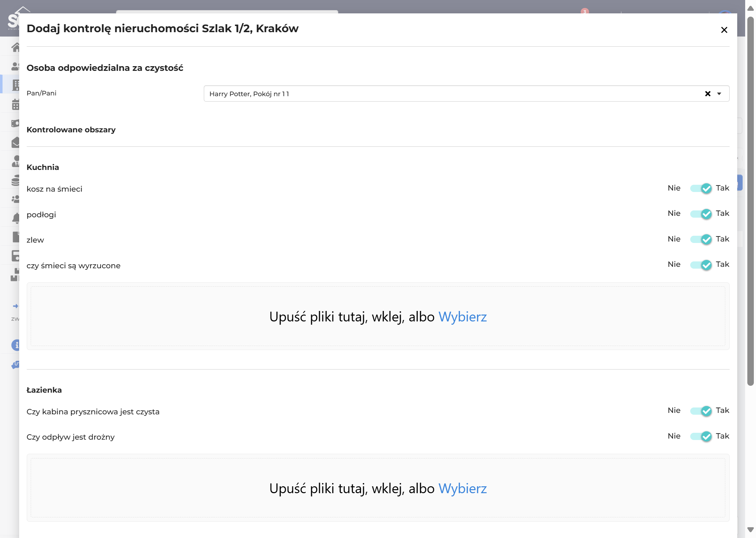Open the info circle sidebar icon
Image resolution: width=756 pixels, height=538 pixels.
(16, 345)
